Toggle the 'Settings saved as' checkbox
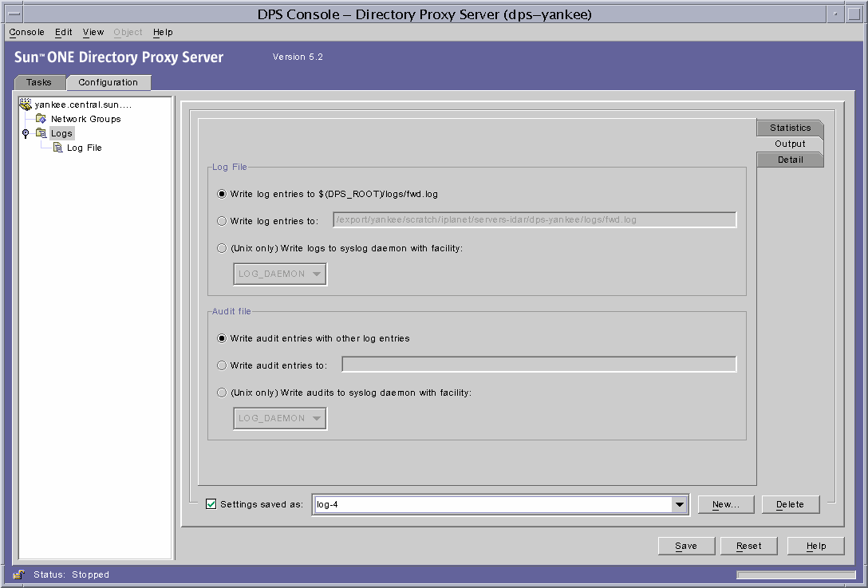This screenshot has height=588, width=868. [x=211, y=504]
